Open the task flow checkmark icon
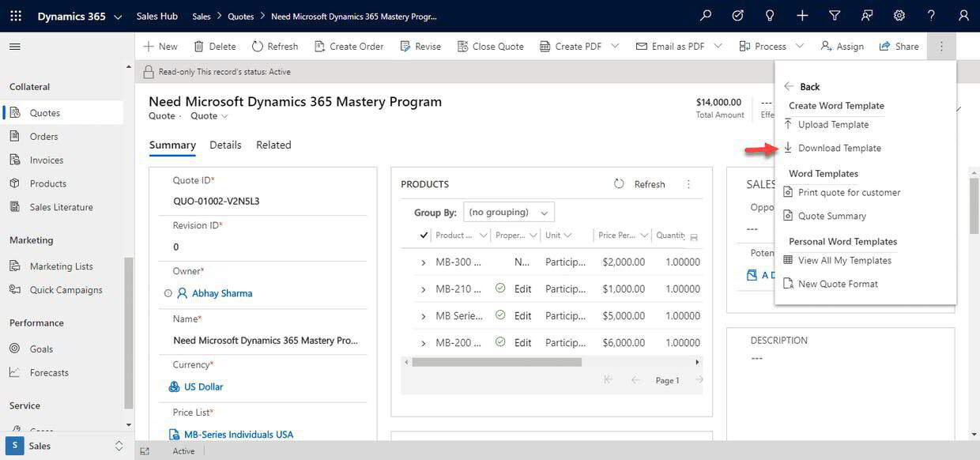Screen dimensions: 980x460 tap(738, 16)
